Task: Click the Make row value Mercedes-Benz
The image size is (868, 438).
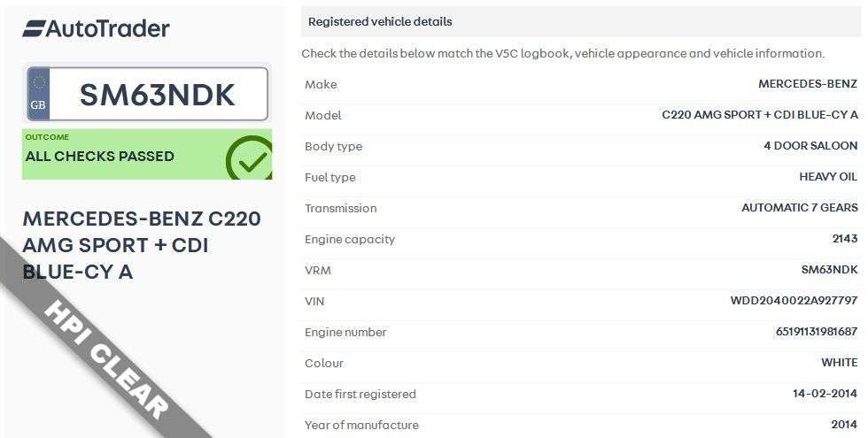Action: pos(808,85)
